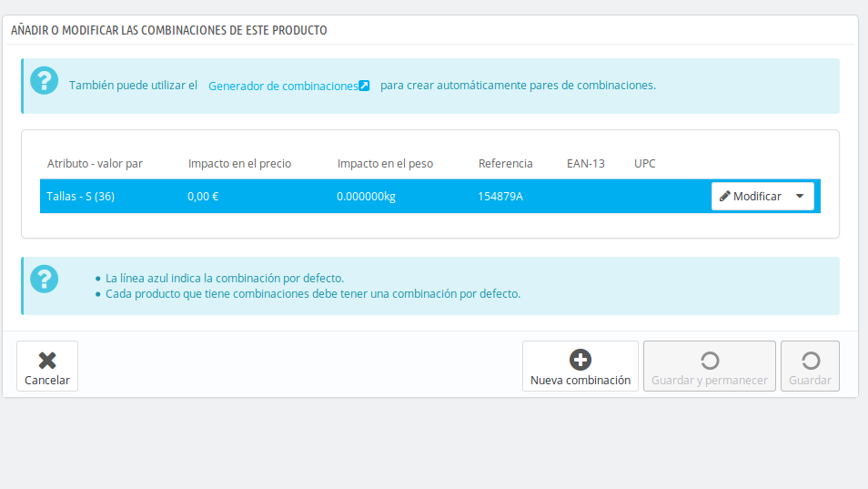
Task: Click the 0,00 € price impact value
Action: [203, 196]
